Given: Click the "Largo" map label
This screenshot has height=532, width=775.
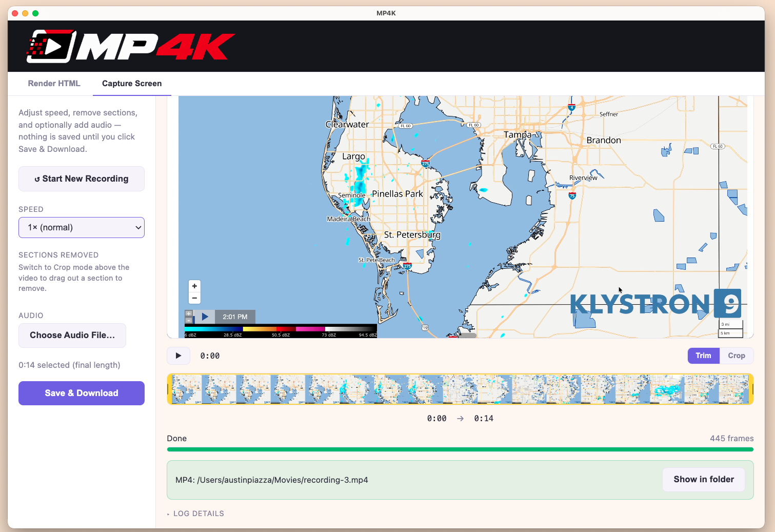Looking at the screenshot, I should pyautogui.click(x=353, y=156).
